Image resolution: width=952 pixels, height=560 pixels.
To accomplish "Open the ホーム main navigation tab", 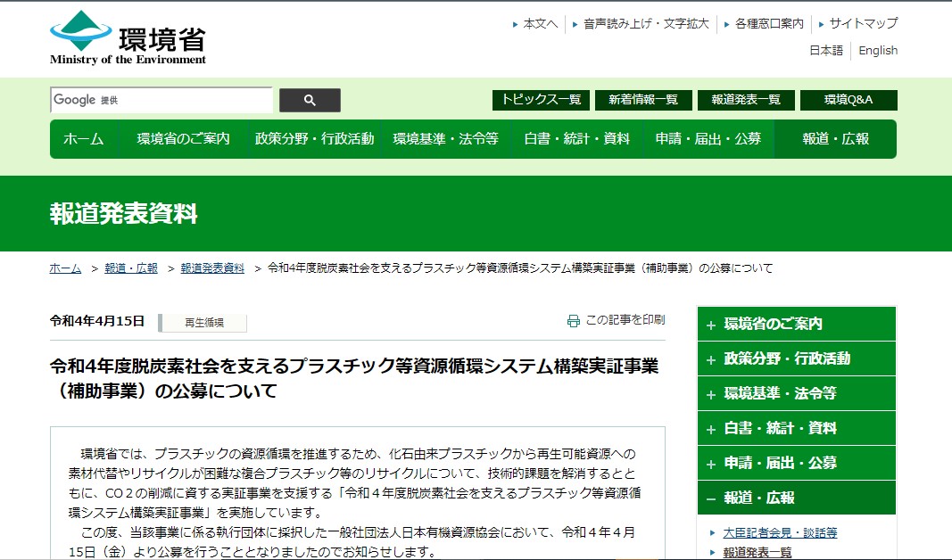I will tap(83, 139).
